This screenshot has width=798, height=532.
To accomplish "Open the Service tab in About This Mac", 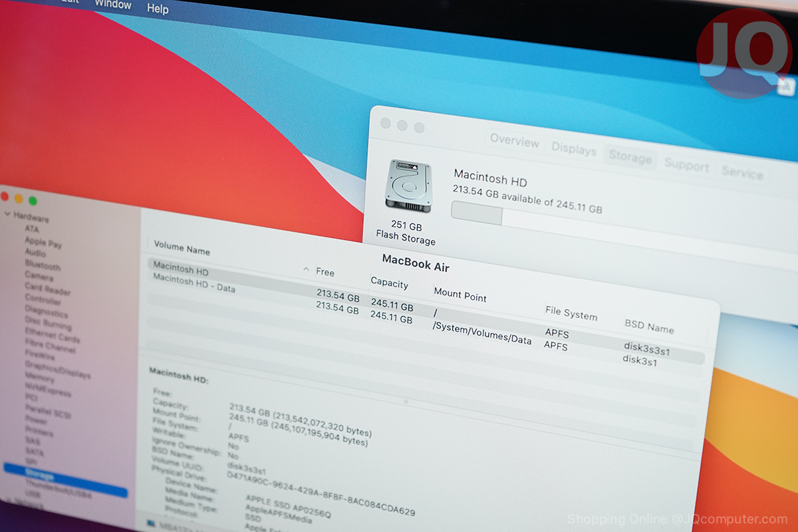I will coord(743,173).
